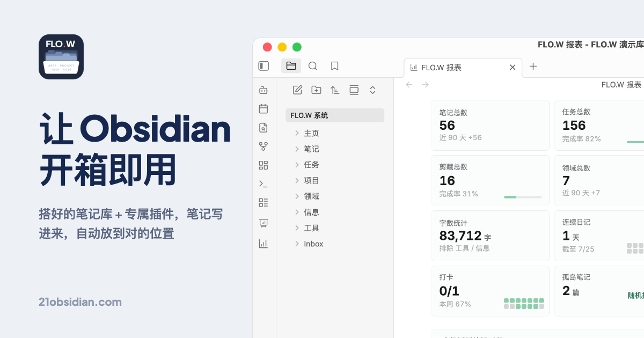Select the 项目 folder label
This screenshot has height=338, width=644.
pyautogui.click(x=311, y=180)
